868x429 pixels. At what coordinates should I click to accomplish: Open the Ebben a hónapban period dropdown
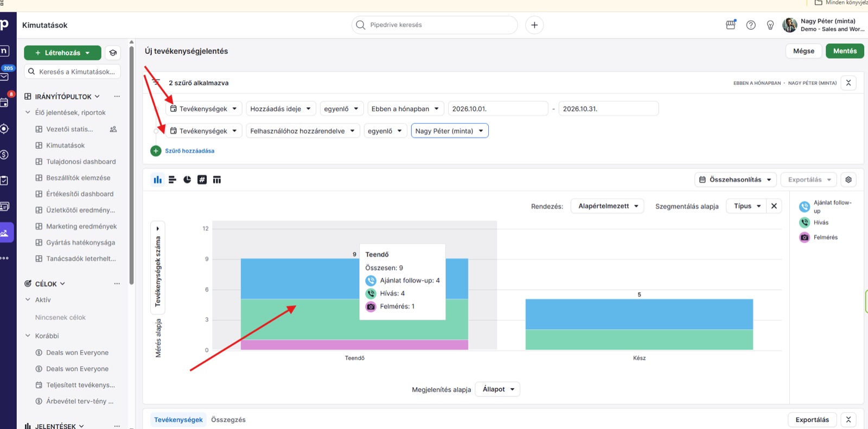[x=405, y=109]
